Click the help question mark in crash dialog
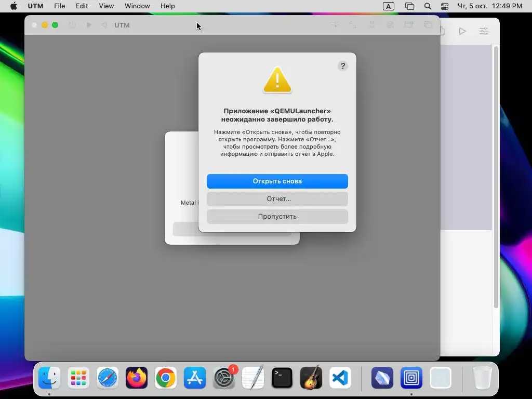This screenshot has height=399, width=532. coord(343,66)
